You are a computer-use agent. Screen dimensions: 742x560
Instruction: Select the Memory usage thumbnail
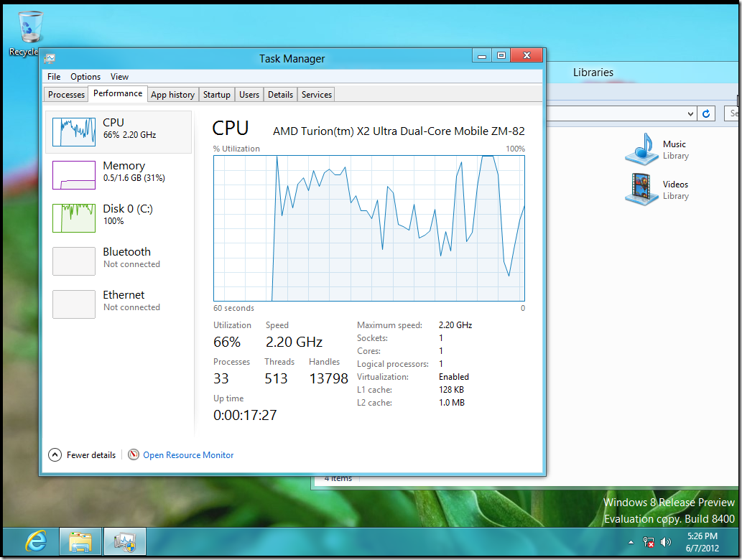(x=74, y=175)
